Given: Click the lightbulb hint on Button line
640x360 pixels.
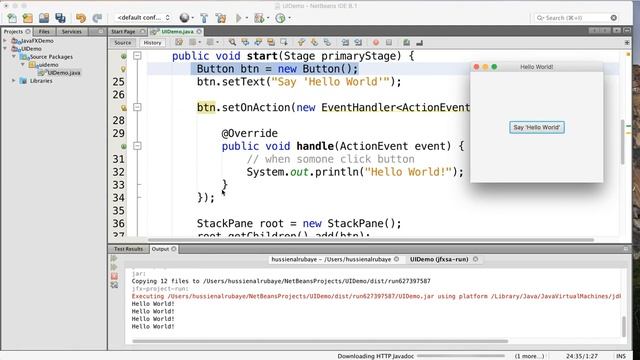Looking at the screenshot, I should coord(123,69).
